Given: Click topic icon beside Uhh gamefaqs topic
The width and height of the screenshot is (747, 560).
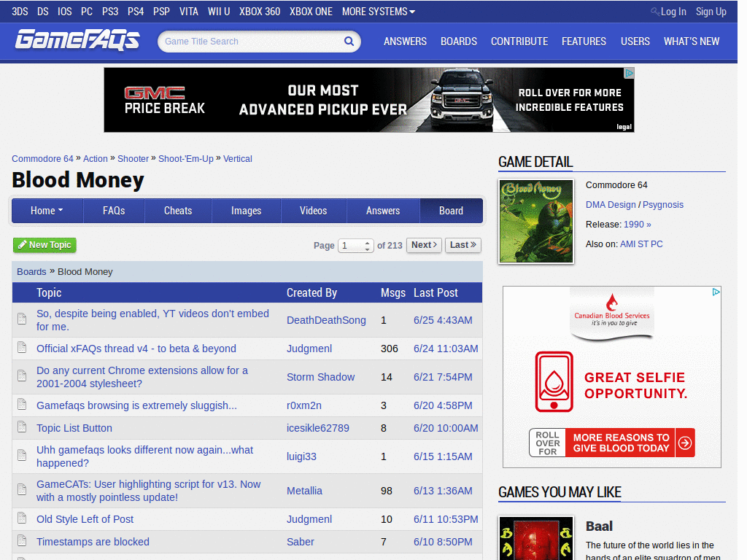Looking at the screenshot, I should [x=22, y=455].
